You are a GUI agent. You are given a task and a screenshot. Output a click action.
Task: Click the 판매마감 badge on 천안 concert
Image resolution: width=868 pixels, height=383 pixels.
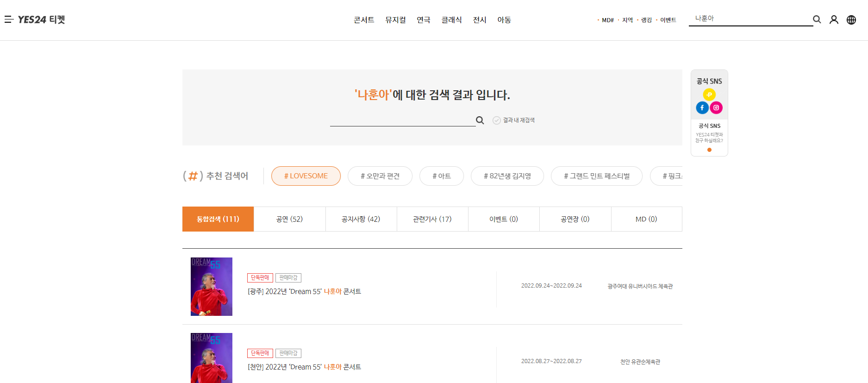(x=288, y=353)
